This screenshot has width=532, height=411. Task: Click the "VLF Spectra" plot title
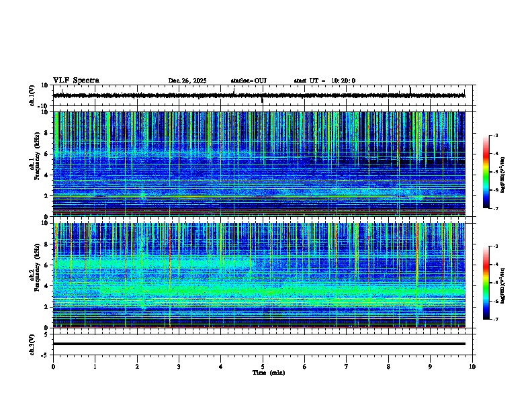pos(76,81)
